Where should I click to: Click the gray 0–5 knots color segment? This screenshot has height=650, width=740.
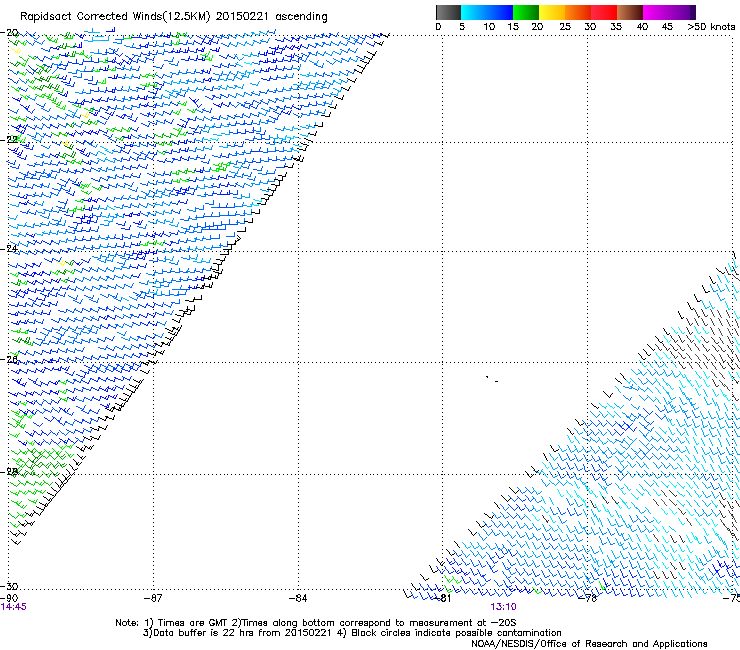(448, 12)
